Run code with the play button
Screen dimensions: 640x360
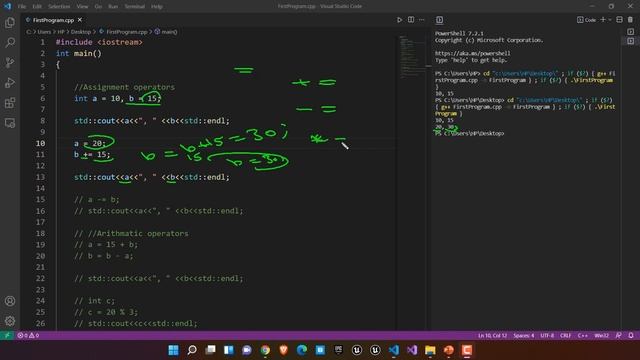coord(400,20)
